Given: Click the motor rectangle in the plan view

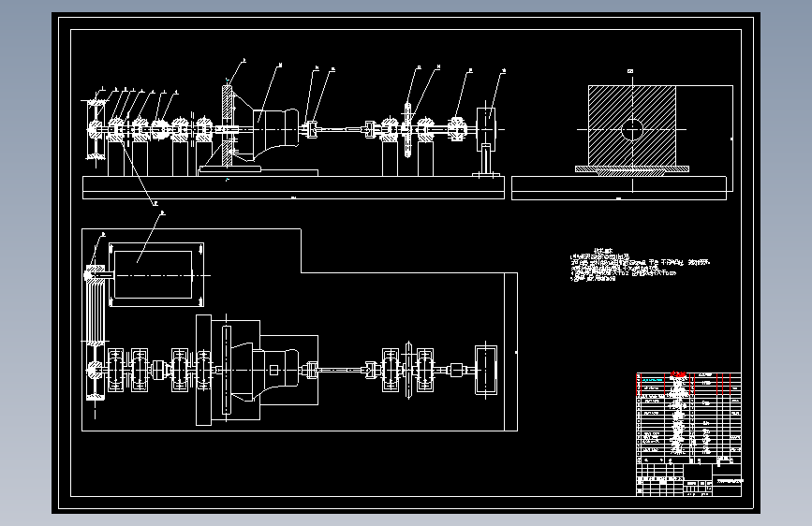Looking at the screenshot, I should (153, 275).
